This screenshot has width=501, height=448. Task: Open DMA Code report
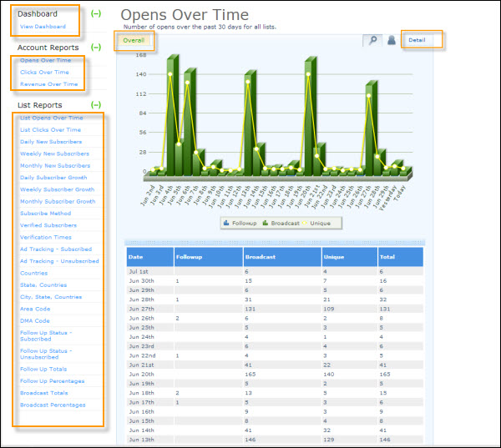35,321
